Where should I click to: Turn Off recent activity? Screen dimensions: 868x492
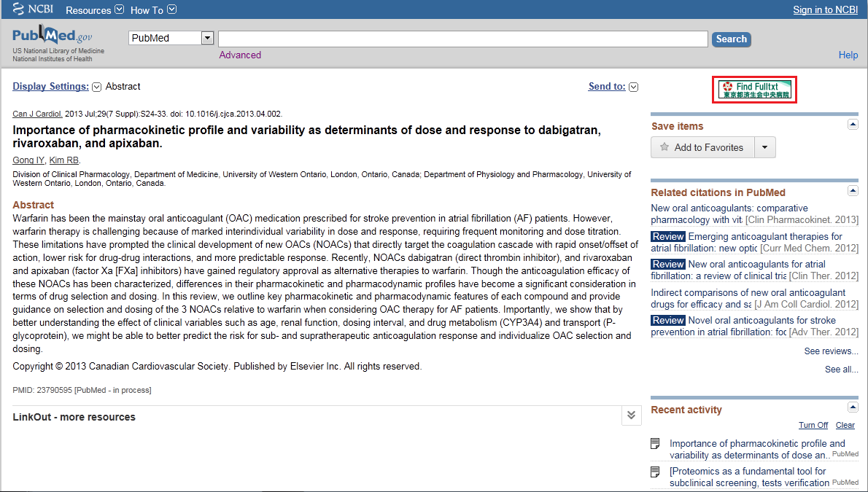click(813, 425)
